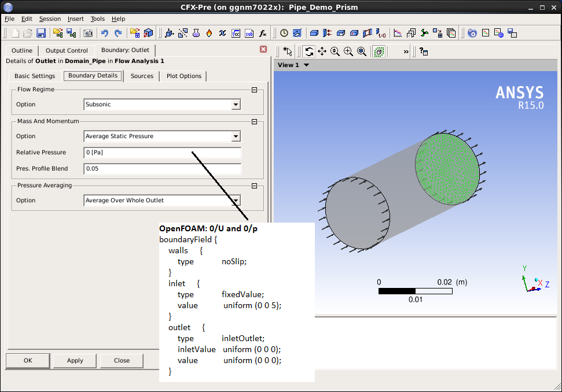Open the Plot Options tab
This screenshot has width=562, height=392.
click(x=184, y=76)
